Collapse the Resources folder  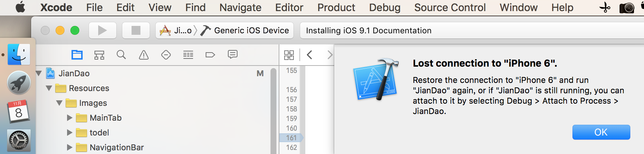pos(49,88)
